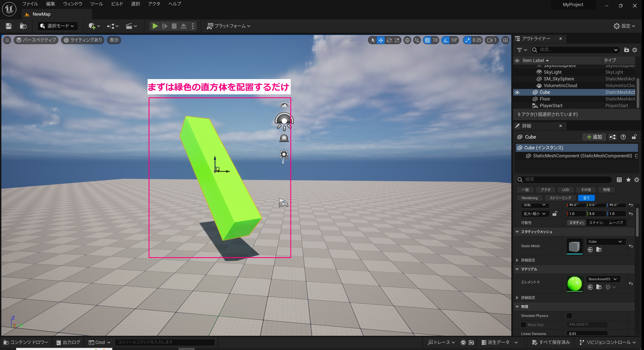Enable the Simulate Physics checkbox
This screenshot has width=644, height=350.
[x=569, y=316]
